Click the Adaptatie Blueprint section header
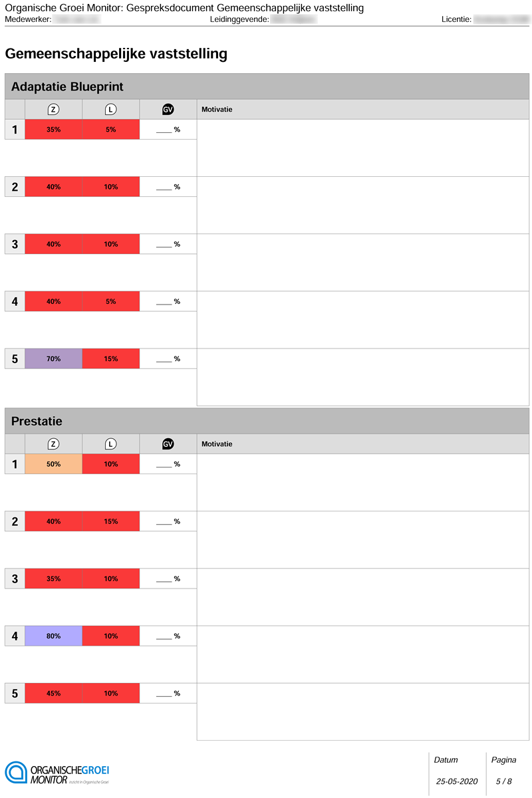The image size is (532, 798). click(x=267, y=86)
